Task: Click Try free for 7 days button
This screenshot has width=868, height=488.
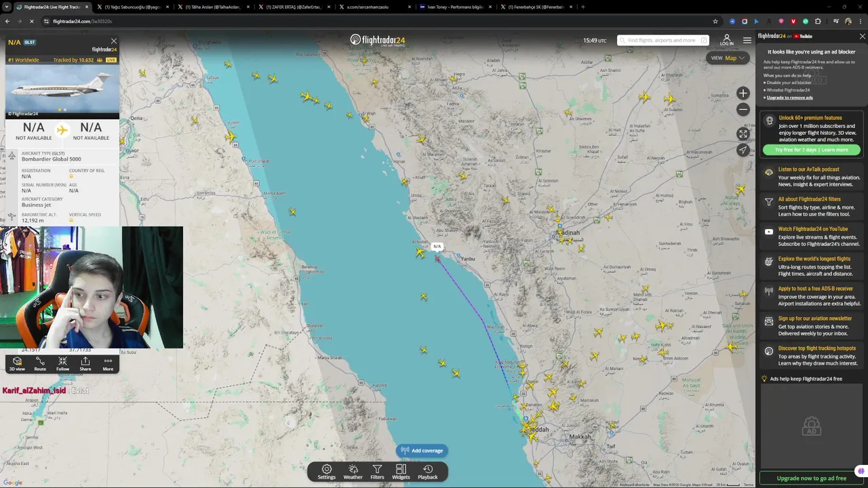Action: [811, 150]
